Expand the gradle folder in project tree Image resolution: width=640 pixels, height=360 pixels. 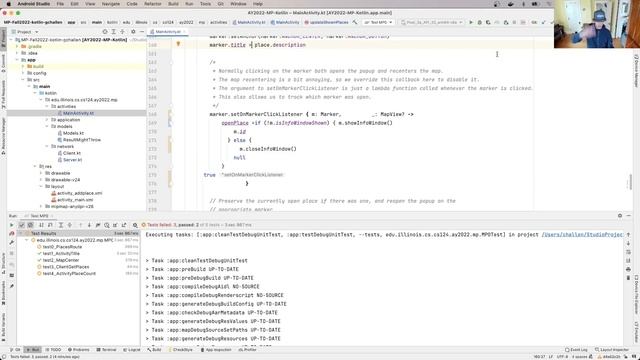(17, 47)
